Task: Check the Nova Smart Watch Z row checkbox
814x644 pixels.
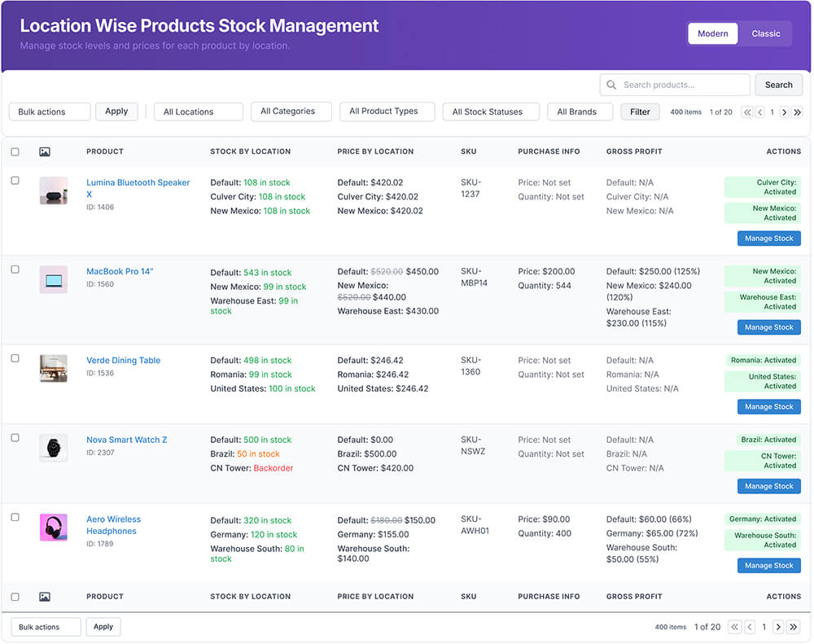Action: click(x=15, y=438)
